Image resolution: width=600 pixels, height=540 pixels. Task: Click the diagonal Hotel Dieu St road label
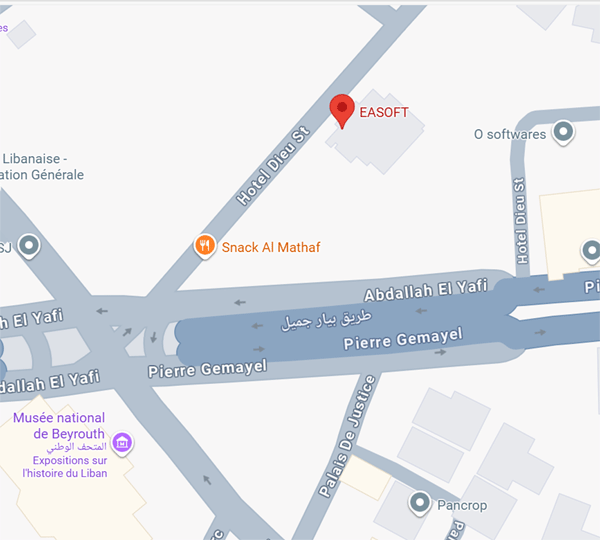tap(272, 165)
